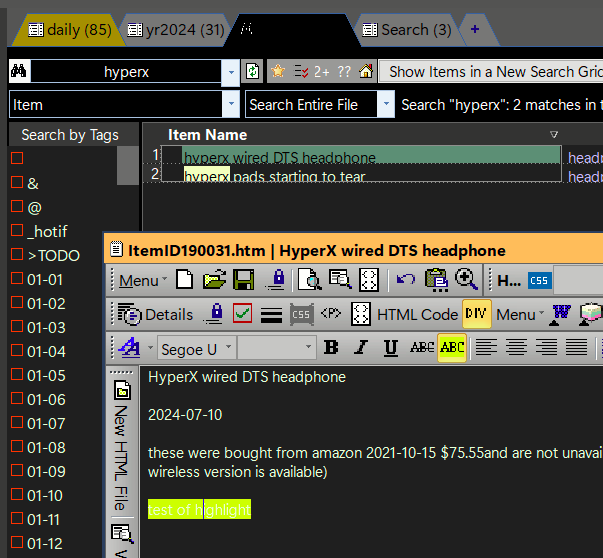Open the font style A dropdown arrow
Image resolution: width=603 pixels, height=558 pixels.
(x=150, y=348)
